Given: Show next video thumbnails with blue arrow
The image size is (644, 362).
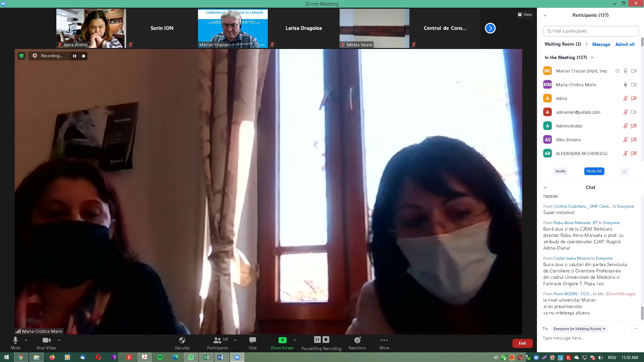Looking at the screenshot, I should tap(490, 28).
